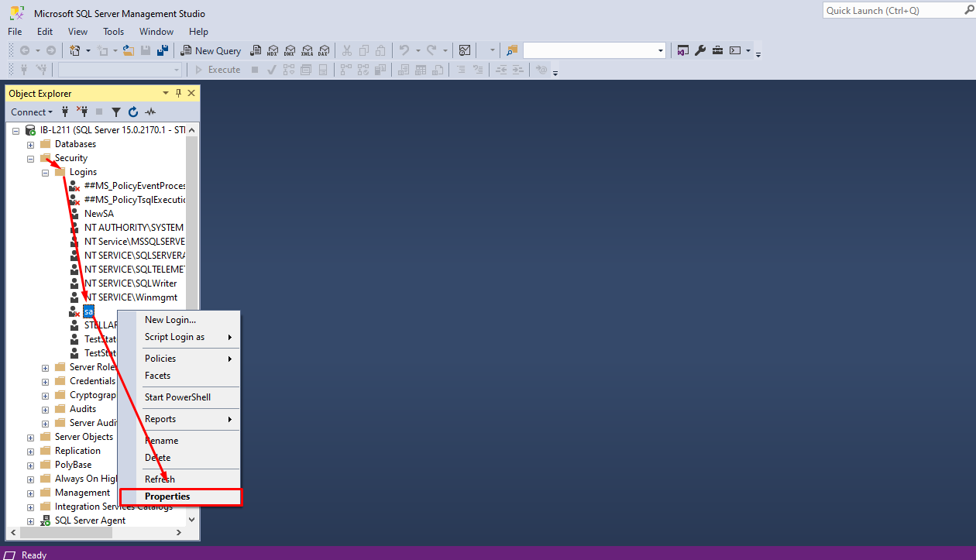This screenshot has height=560, width=976.
Task: Open the Help menu
Action: [x=199, y=32]
